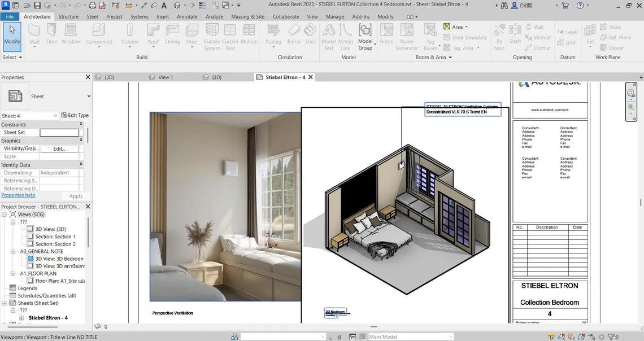This screenshot has height=341, width=644.
Task: Pick the Ceiling tool
Action: pos(172,35)
